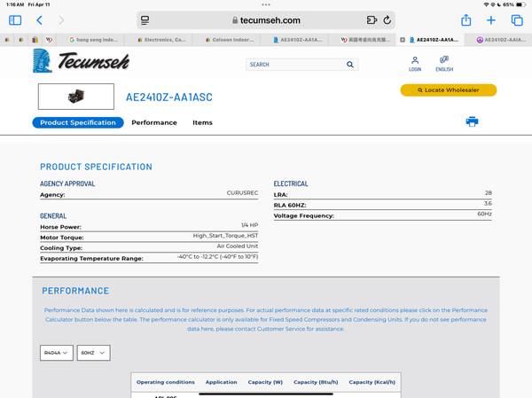Click the Capacity (W) column header
532x398 pixels.
point(265,382)
